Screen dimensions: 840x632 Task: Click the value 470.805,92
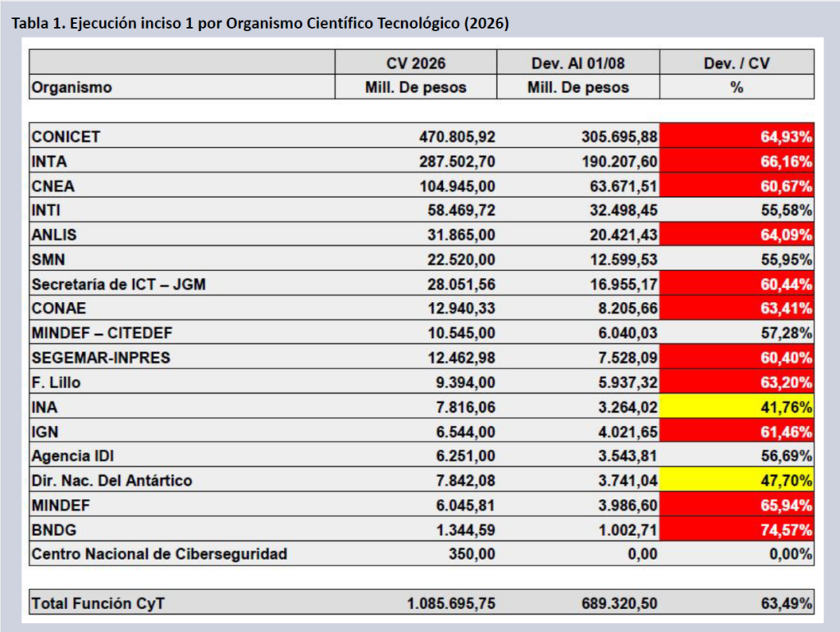[x=457, y=137]
